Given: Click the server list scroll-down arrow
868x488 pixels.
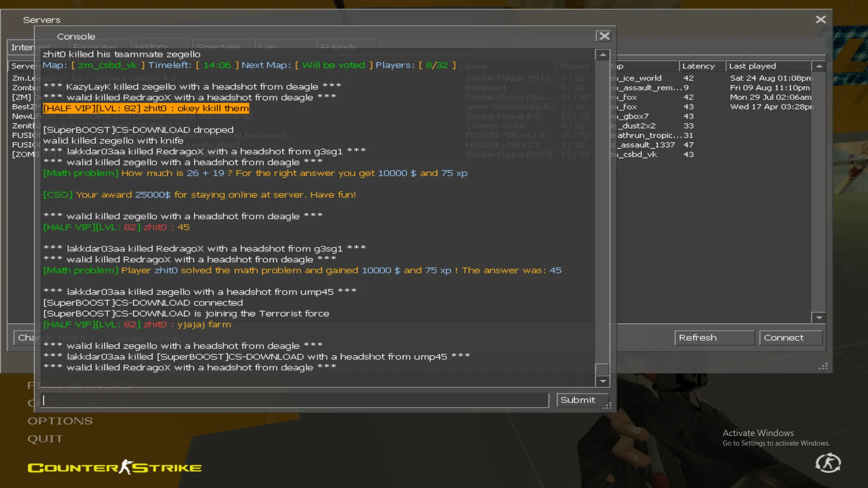Looking at the screenshot, I should coord(819,318).
